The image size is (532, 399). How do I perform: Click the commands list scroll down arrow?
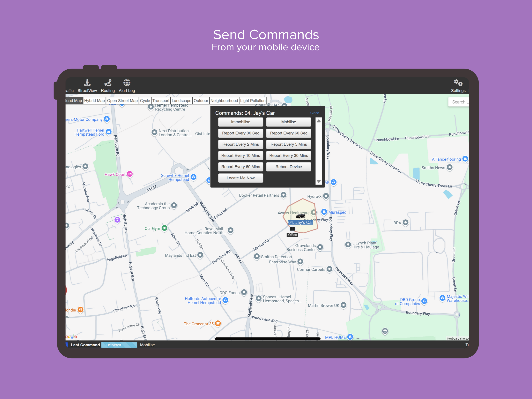pyautogui.click(x=319, y=181)
